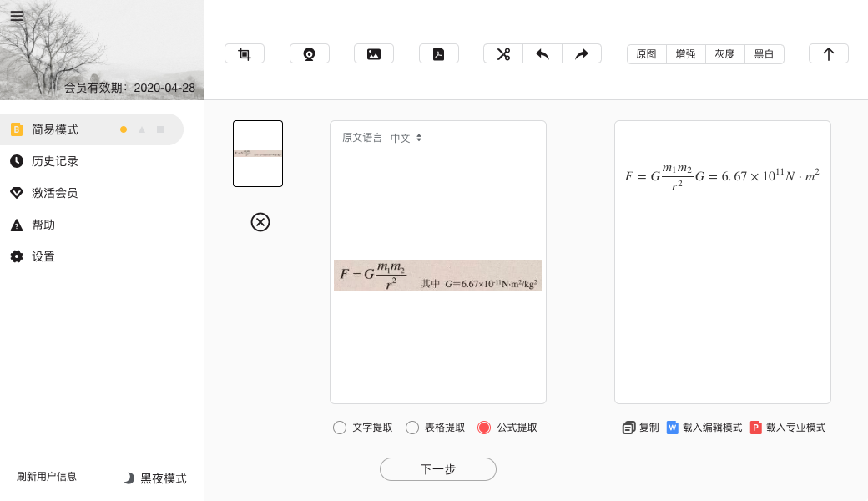Enable 公式提取 extraction mode
Screen dimensions: 868x501
pos(484,427)
